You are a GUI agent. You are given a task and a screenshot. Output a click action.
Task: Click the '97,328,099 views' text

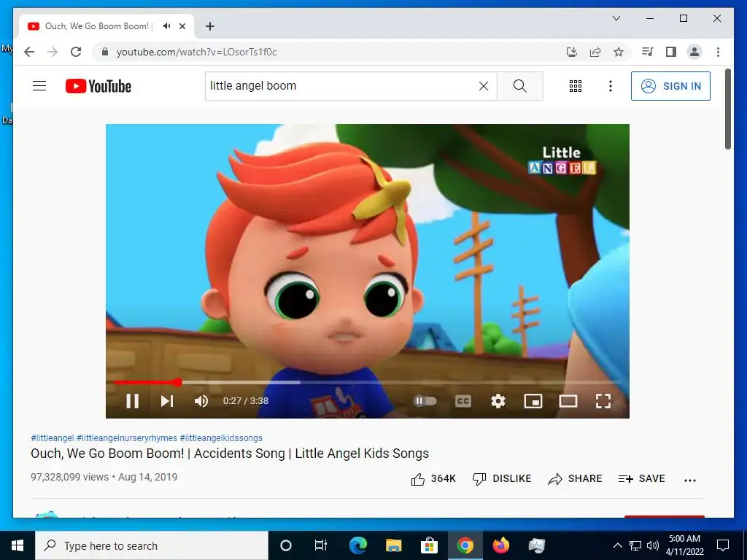tap(69, 477)
